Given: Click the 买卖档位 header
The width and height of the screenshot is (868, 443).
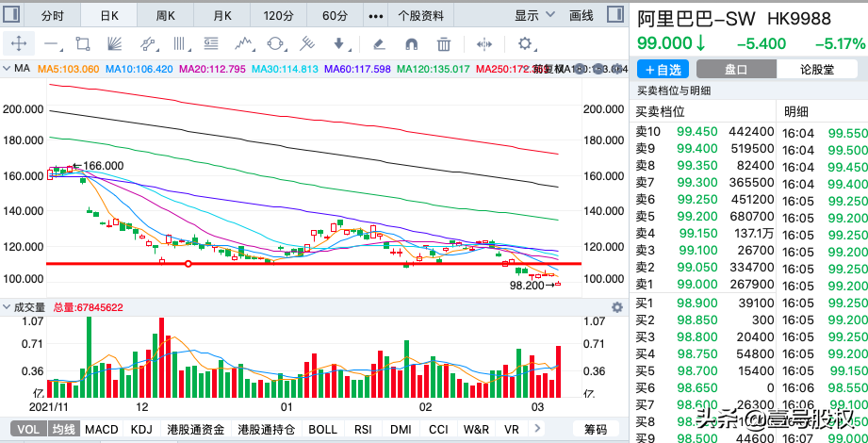Looking at the screenshot, I should click(661, 112).
